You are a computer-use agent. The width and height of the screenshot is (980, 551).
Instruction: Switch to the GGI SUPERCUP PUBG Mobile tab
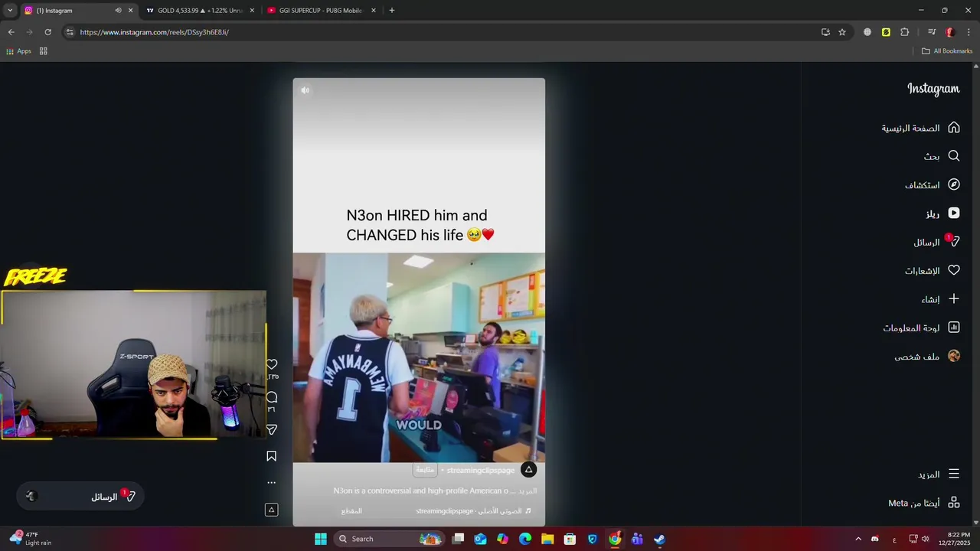click(320, 11)
